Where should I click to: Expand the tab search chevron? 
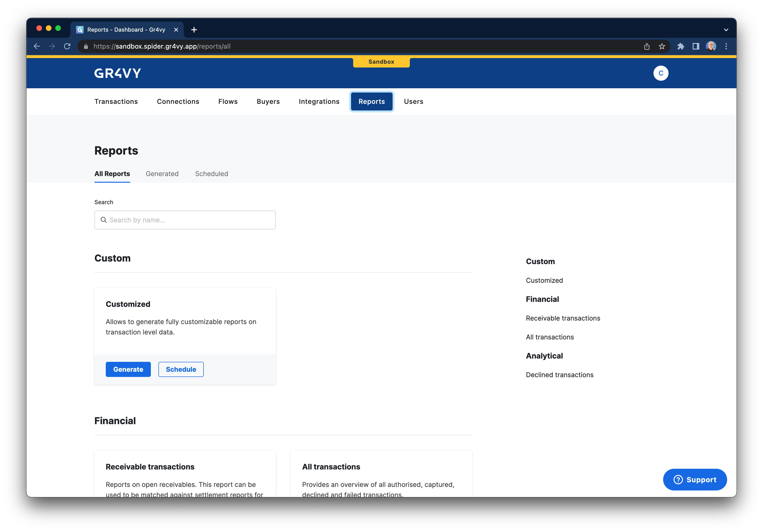pyautogui.click(x=726, y=30)
